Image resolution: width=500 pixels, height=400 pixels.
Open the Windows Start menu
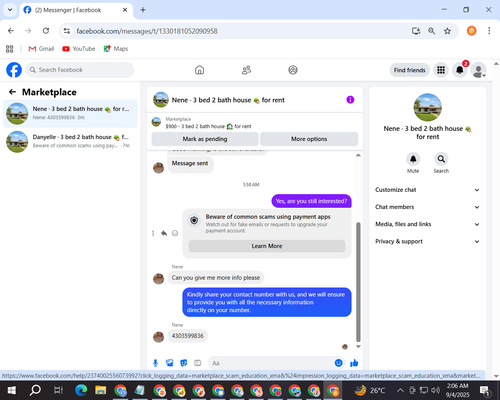click(x=12, y=390)
